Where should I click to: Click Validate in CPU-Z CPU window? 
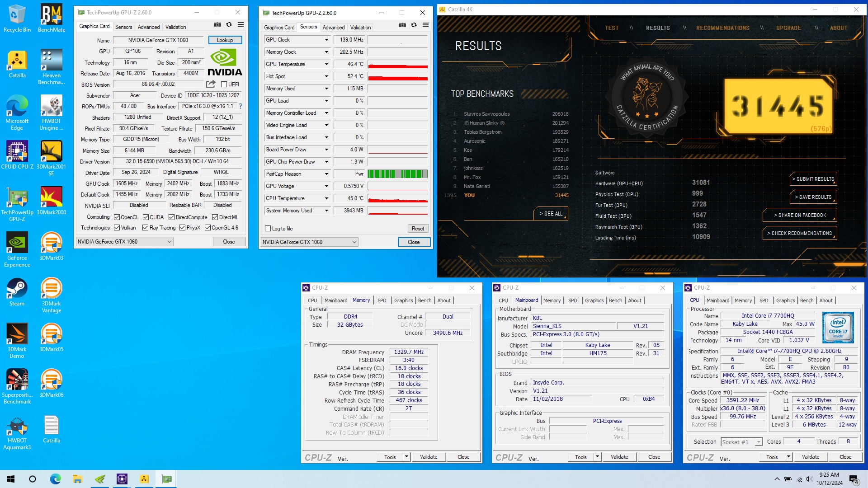[x=811, y=457]
